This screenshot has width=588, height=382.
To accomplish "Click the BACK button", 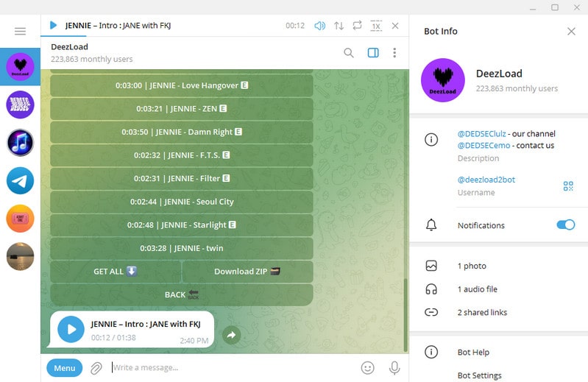I will (182, 294).
